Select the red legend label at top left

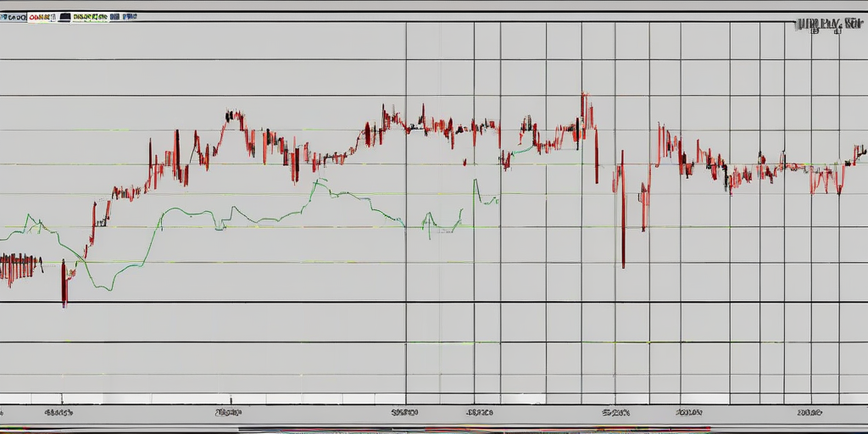[40, 16]
